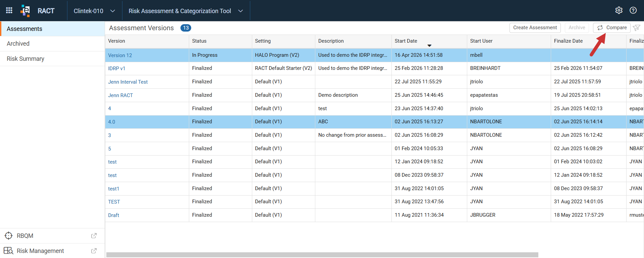
Task: Open the RBQM sidebar item
Action: (52, 236)
